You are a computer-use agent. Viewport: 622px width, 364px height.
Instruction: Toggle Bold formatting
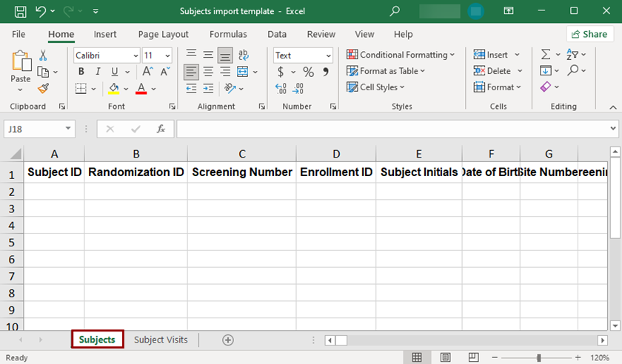pyautogui.click(x=81, y=72)
